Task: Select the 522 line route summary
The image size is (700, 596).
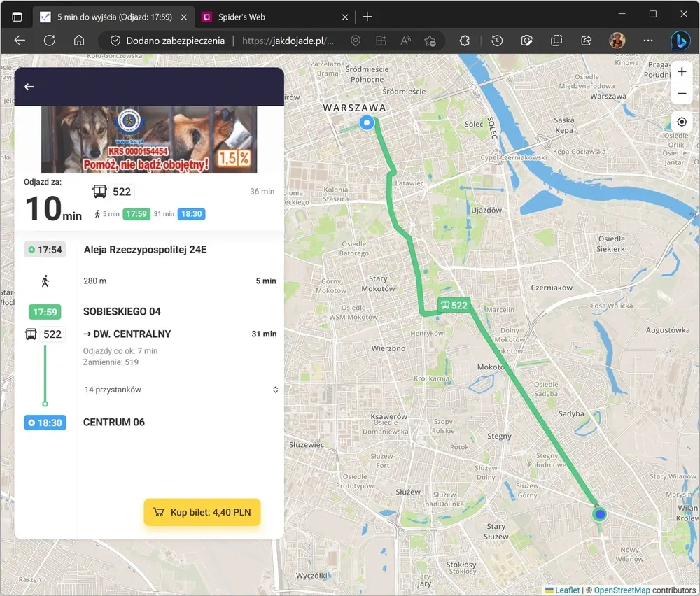Action: click(149, 202)
